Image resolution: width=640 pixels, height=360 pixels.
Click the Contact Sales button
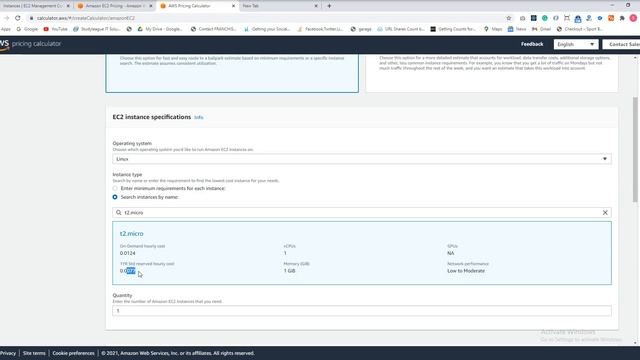coord(622,44)
